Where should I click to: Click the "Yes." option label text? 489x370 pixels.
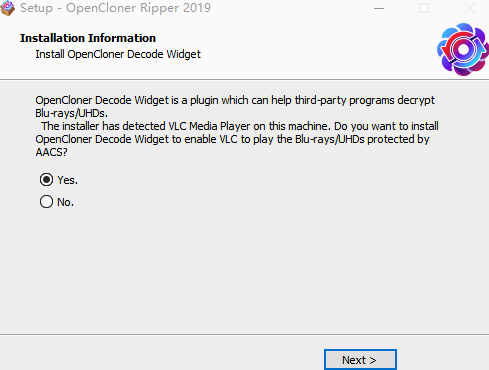pyautogui.click(x=67, y=180)
